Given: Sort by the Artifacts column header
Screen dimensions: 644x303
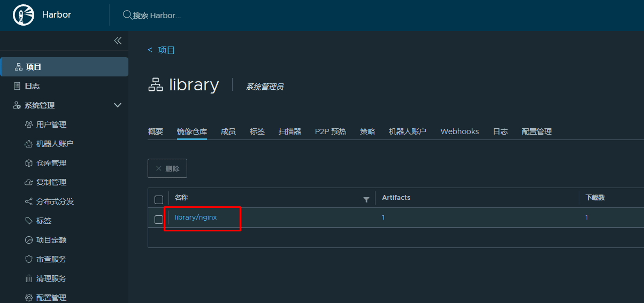Looking at the screenshot, I should [x=396, y=198].
